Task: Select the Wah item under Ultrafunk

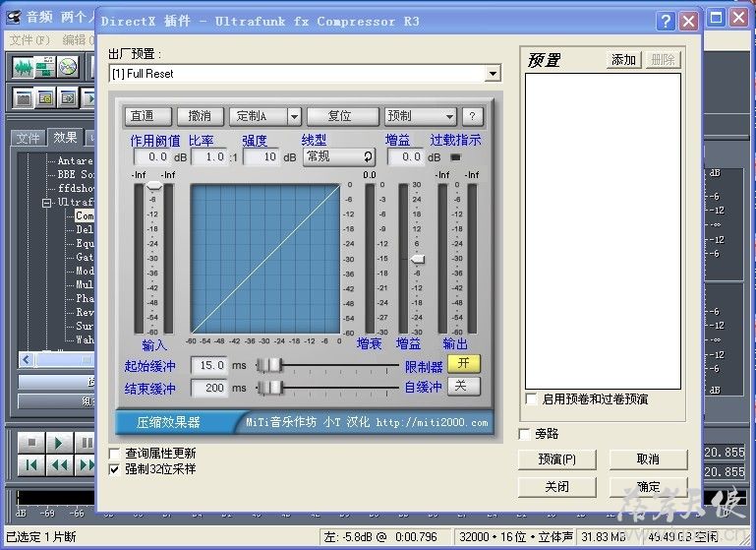Action: click(85, 339)
